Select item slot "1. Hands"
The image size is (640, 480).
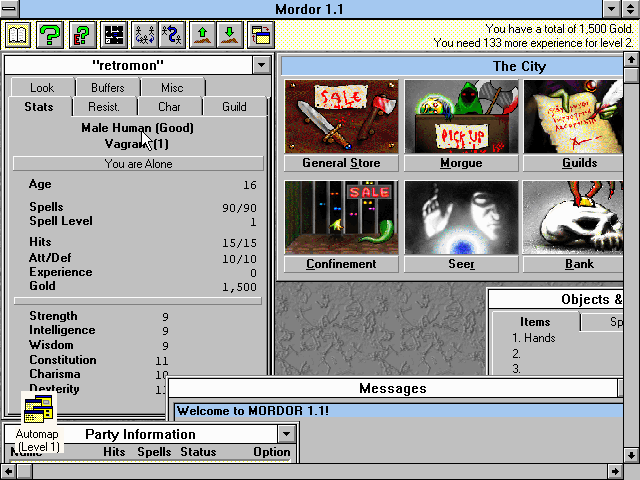[534, 338]
